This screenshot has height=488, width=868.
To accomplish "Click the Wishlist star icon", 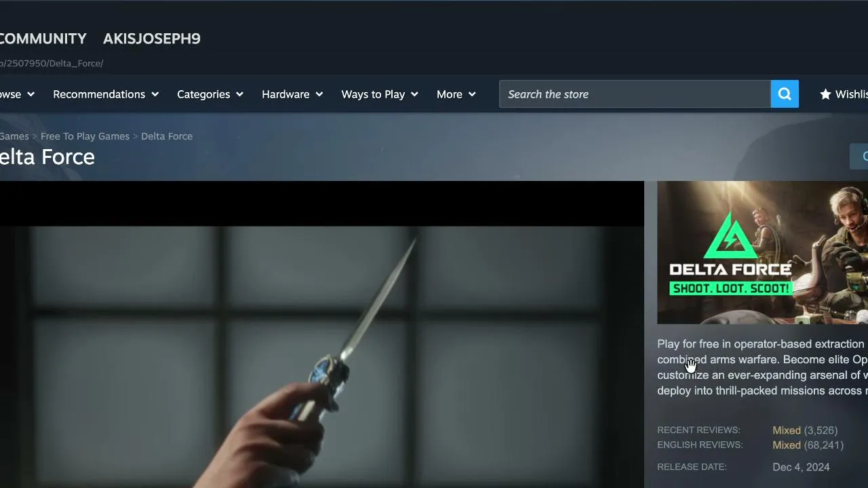I will click(825, 94).
